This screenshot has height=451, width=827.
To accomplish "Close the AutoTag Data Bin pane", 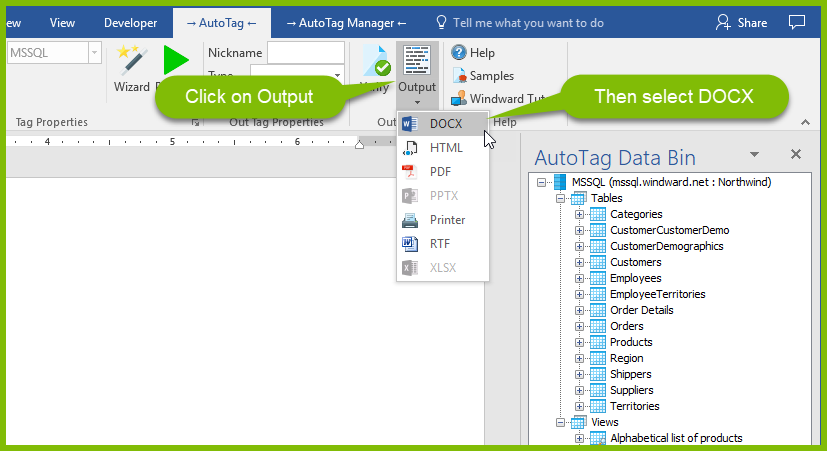I will tap(796, 154).
